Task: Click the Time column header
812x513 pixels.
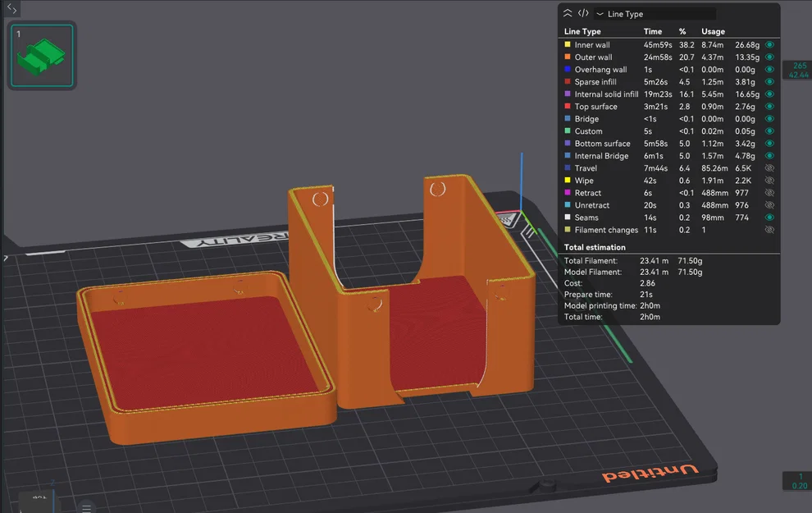Action: [653, 32]
